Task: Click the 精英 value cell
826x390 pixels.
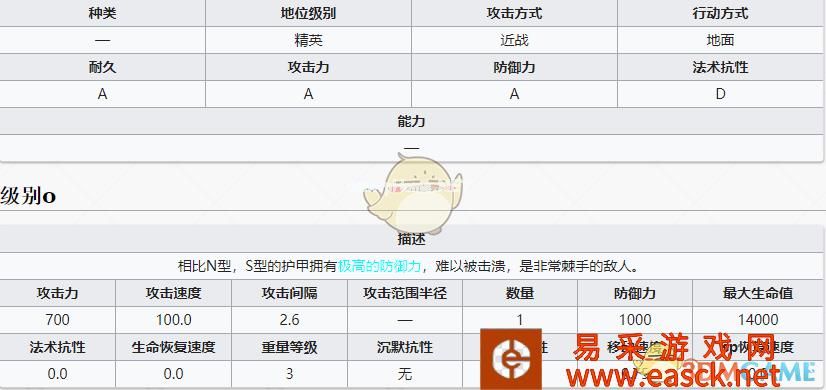Action: coord(309,40)
